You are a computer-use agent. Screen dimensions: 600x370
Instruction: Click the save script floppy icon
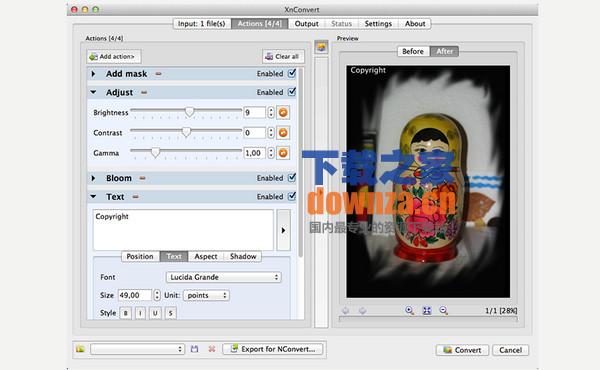coord(194,349)
